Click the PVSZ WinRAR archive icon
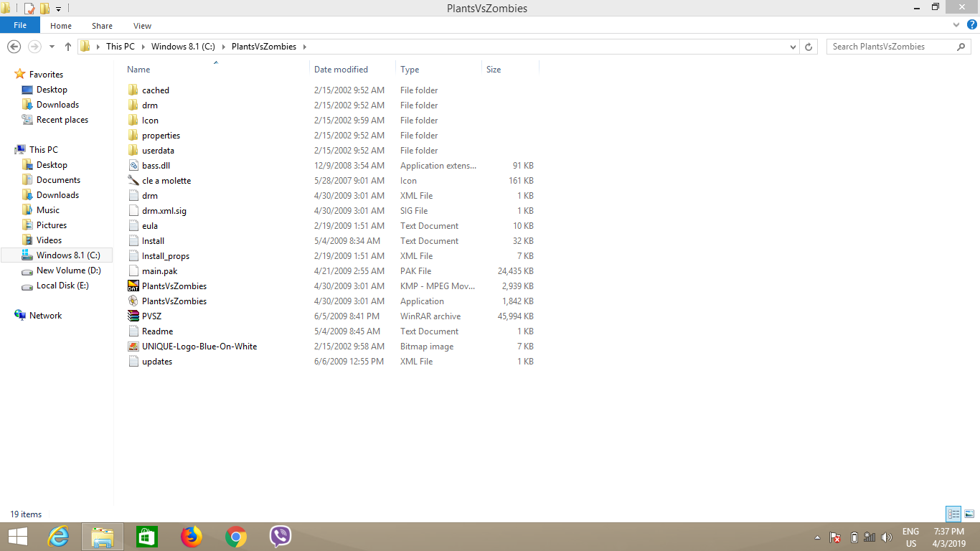This screenshot has height=551, width=980. pos(133,316)
